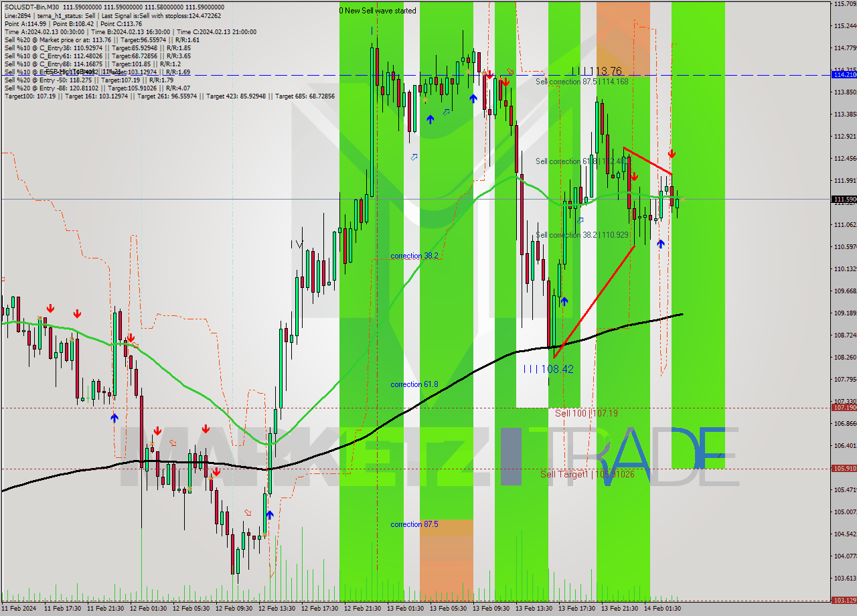857x616 pixels.
Task: Click the 'I V' wave label
Action: click(297, 244)
